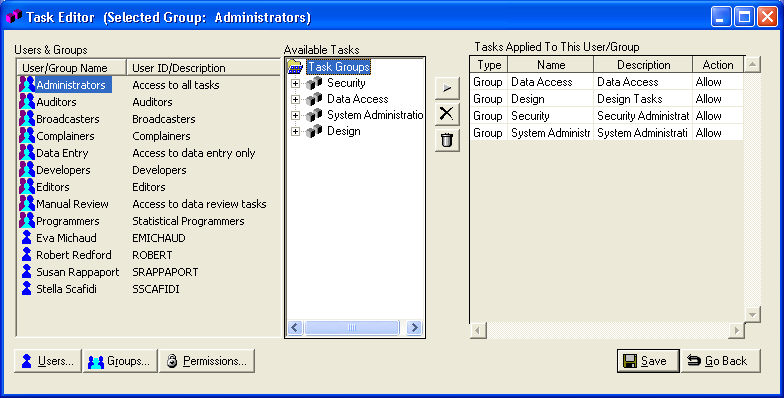
Task: Click the Design task group cubes icon
Action: pos(314,131)
